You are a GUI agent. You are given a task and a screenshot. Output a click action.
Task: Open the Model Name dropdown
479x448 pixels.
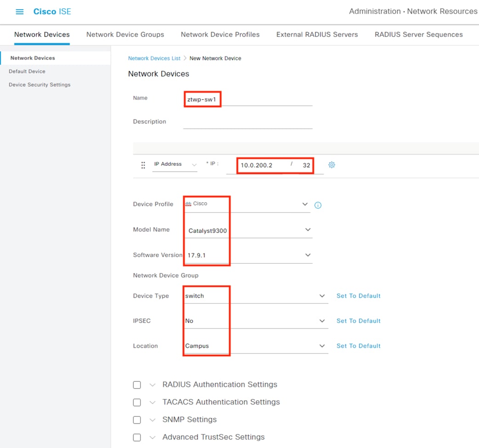click(248, 230)
